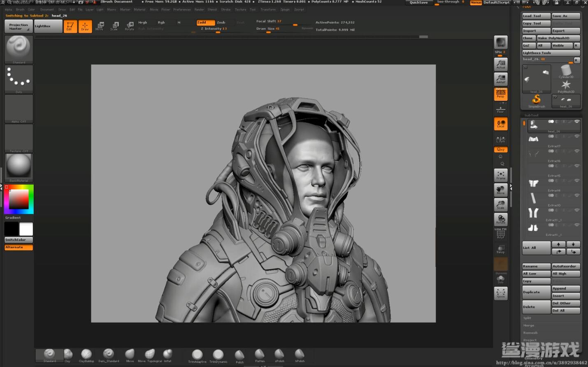Image resolution: width=588 pixels, height=367 pixels.
Task: Open the Preferences menu
Action: (x=182, y=9)
